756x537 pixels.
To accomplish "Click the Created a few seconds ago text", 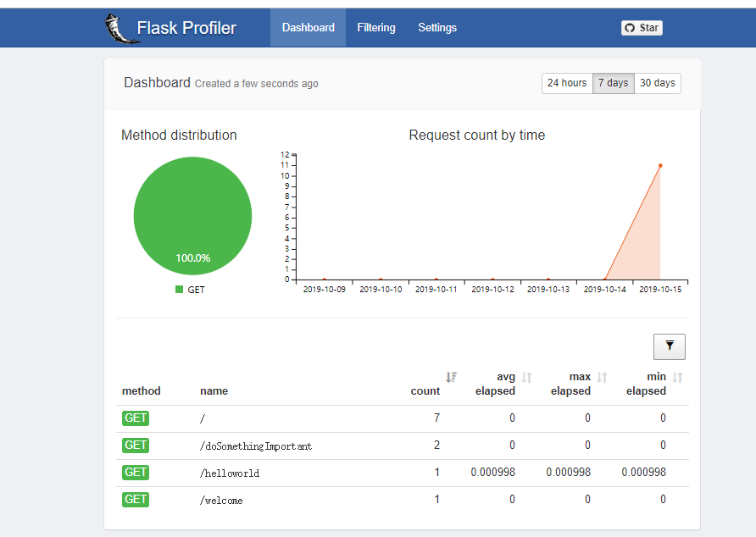I will pos(257,84).
